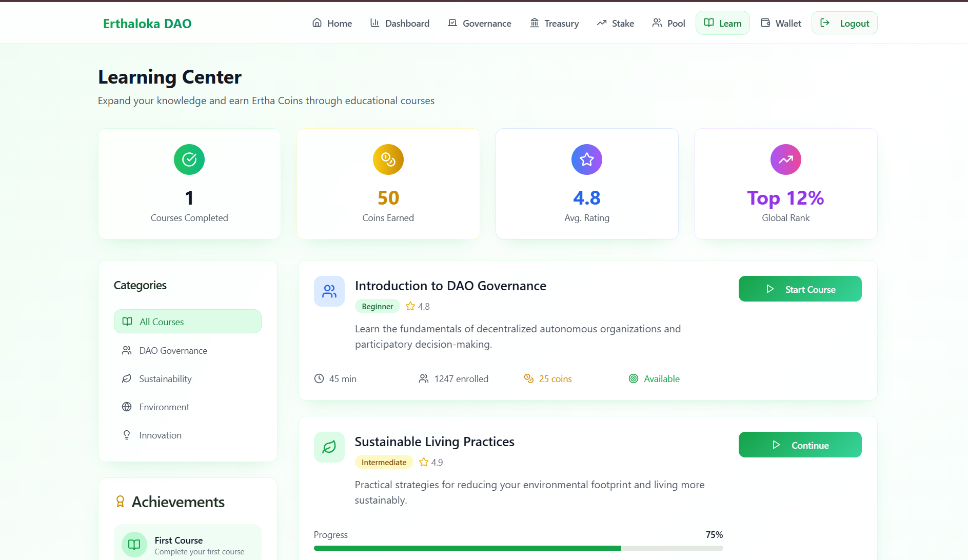Open the First Course achievement book icon
The width and height of the screenshot is (968, 560).
[x=134, y=545]
